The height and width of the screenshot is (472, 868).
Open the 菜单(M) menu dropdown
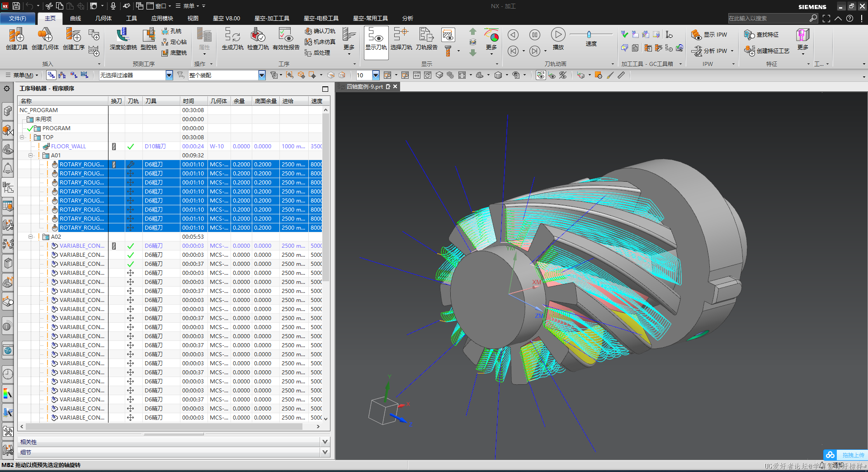tap(22, 75)
